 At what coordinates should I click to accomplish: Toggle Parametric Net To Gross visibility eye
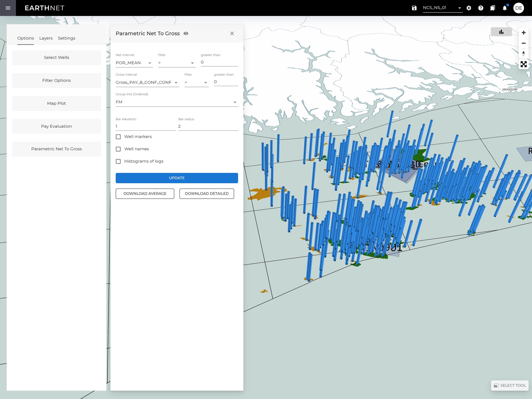(186, 33)
